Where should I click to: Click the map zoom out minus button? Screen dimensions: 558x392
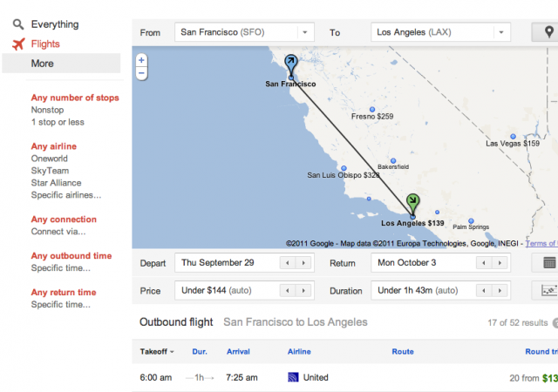coord(141,73)
